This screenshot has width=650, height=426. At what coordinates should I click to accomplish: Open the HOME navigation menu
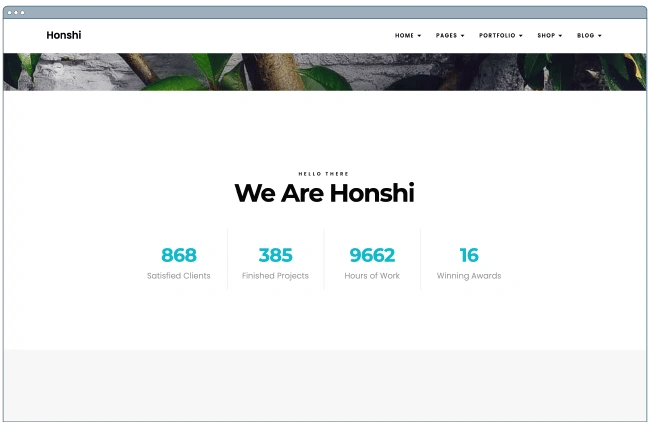click(408, 36)
